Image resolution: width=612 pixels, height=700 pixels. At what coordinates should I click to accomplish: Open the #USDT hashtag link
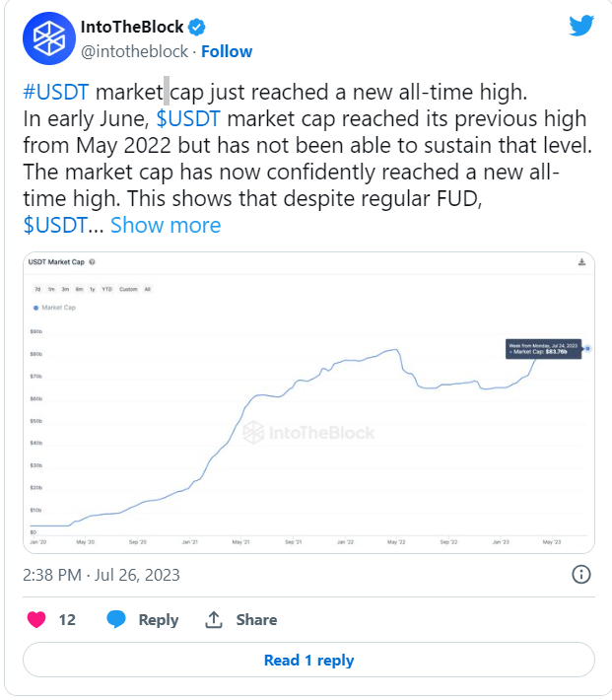pos(56,92)
